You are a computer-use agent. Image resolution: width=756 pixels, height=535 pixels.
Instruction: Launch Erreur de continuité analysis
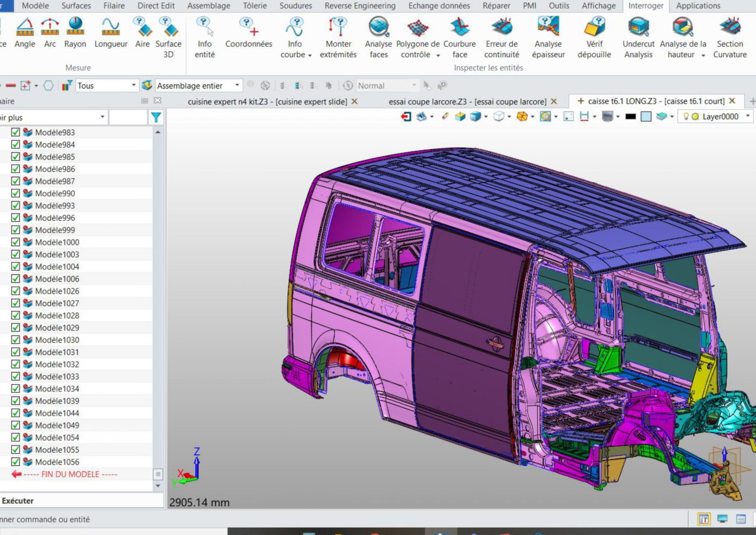pos(502,38)
